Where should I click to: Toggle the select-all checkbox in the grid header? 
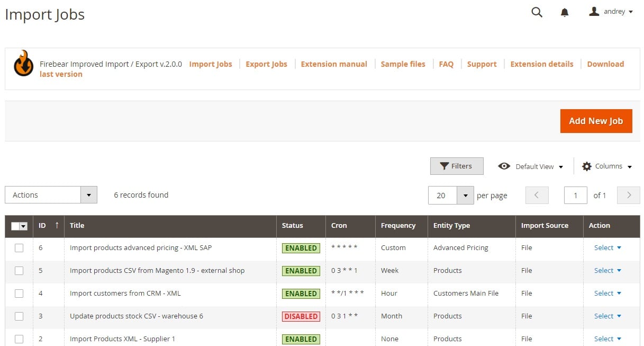[19, 226]
